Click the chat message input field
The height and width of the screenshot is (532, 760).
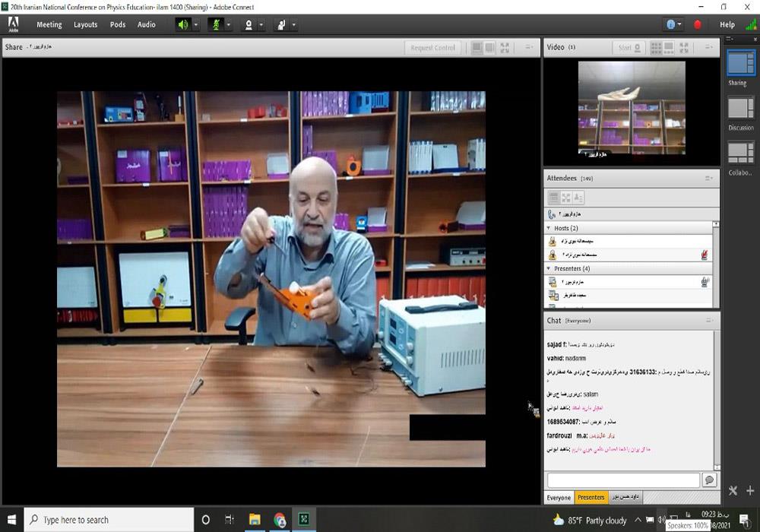622,480
